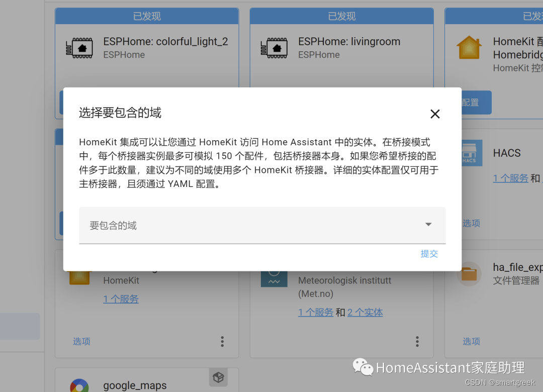Click the HACS card title
The width and height of the screenshot is (543, 392).
[507, 153]
